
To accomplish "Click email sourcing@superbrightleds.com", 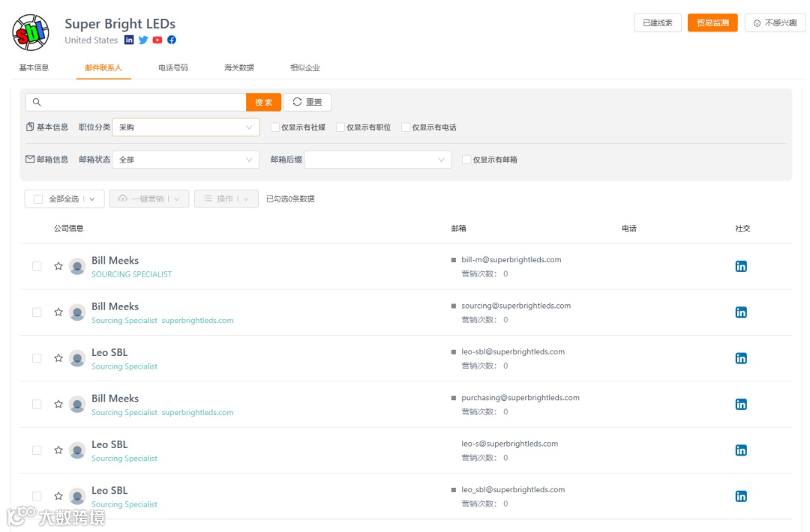I will (516, 306).
